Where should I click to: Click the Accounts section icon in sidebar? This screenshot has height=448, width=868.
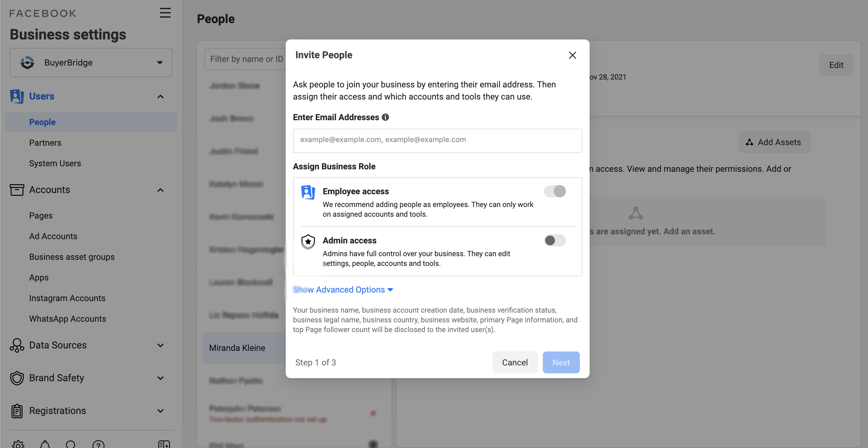[17, 190]
